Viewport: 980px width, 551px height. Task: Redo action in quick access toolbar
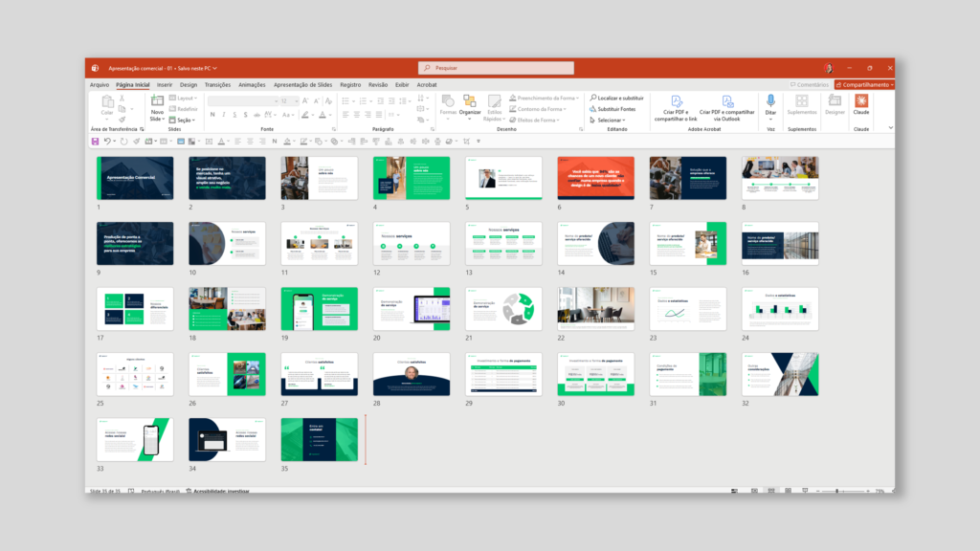(x=123, y=142)
